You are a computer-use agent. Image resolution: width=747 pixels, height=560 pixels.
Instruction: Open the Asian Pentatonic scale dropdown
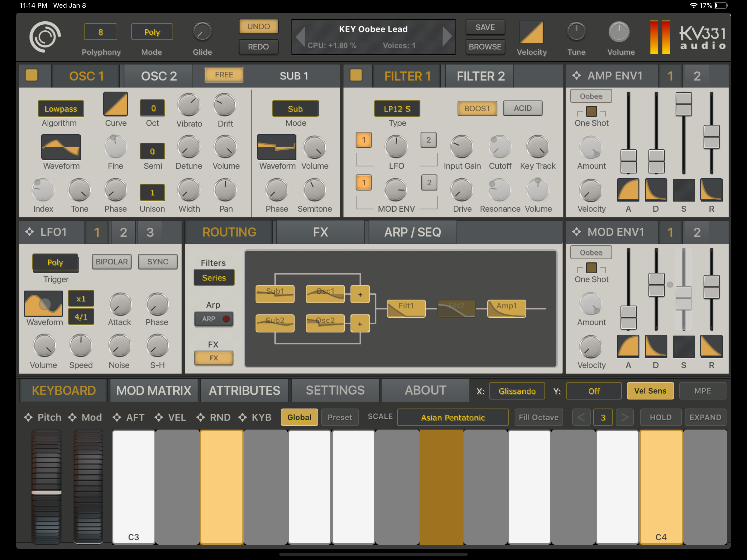pos(453,418)
